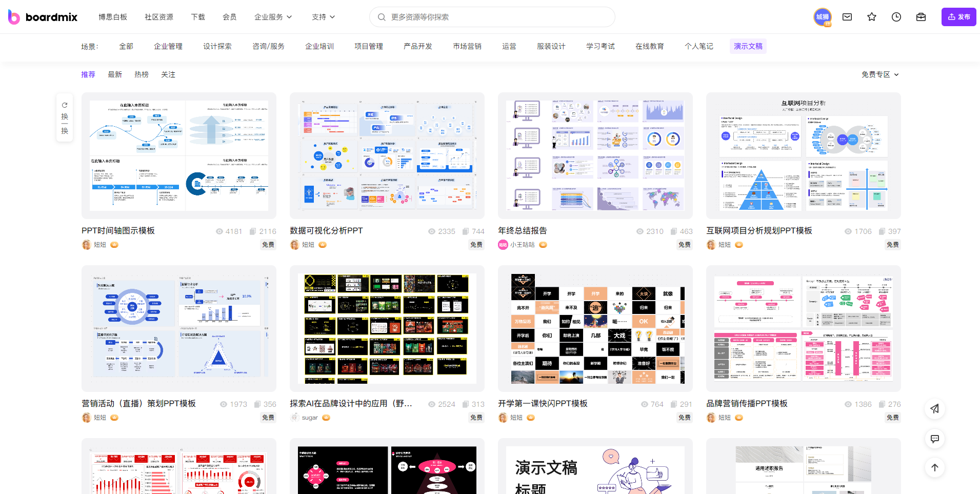Select the 企业管理 scene filter

pyautogui.click(x=168, y=46)
